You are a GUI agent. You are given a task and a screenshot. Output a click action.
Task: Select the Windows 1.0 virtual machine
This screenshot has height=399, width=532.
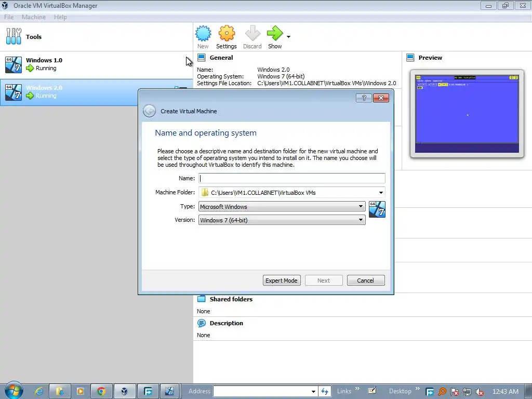(x=96, y=64)
